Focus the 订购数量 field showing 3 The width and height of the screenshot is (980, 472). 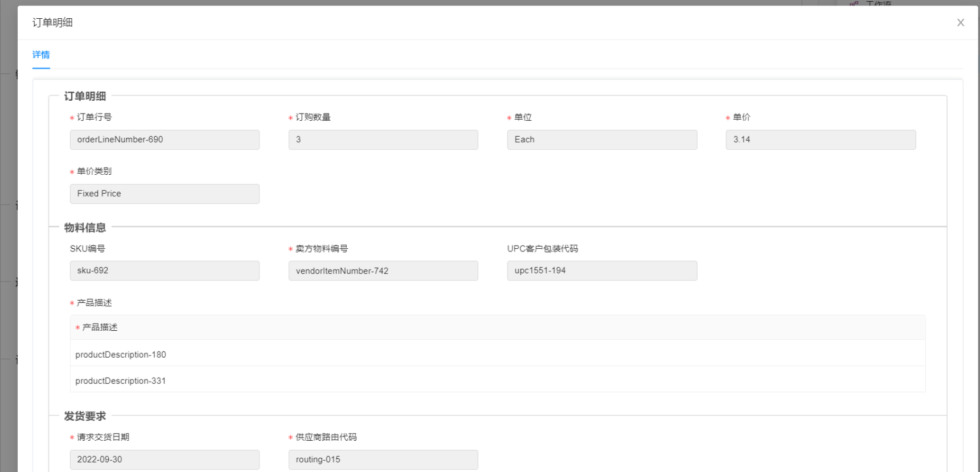tap(383, 139)
